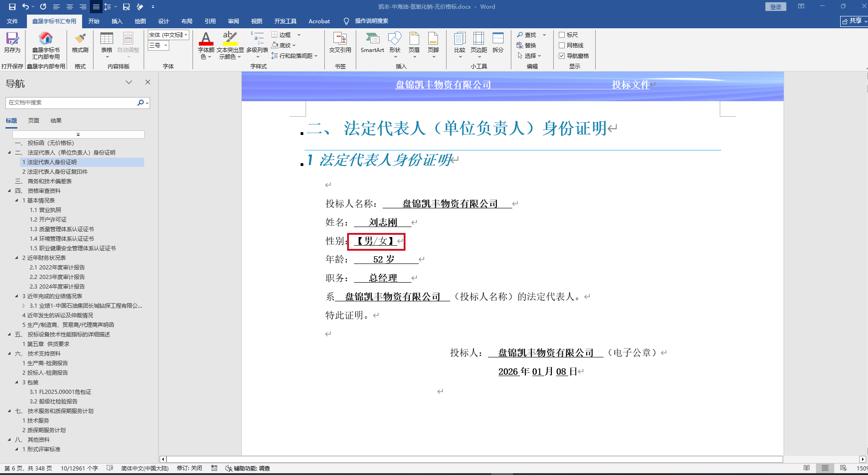Switch to Read Mode view in status bar
868x475 pixels.
[807, 468]
